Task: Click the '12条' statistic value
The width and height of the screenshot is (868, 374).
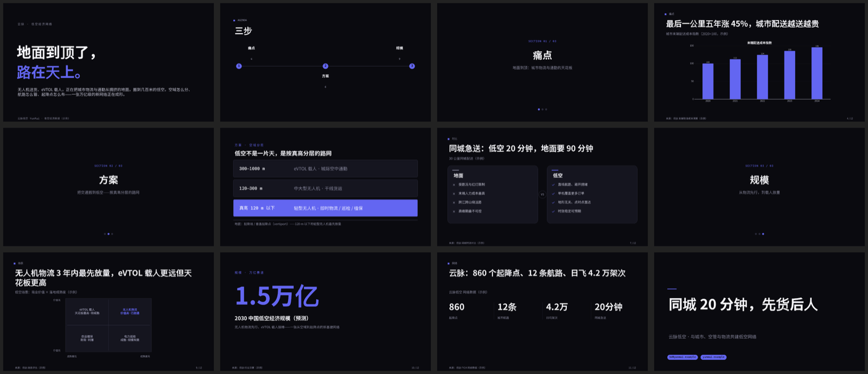Action: [507, 307]
